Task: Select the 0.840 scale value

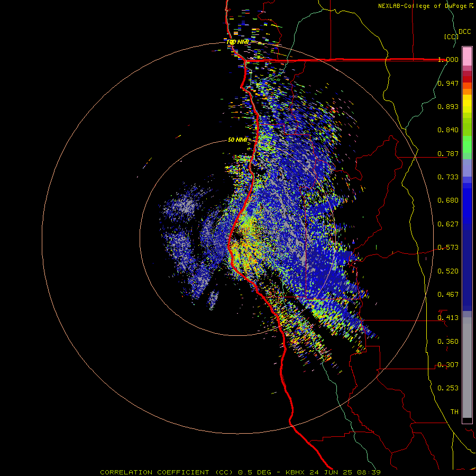Action: click(448, 130)
